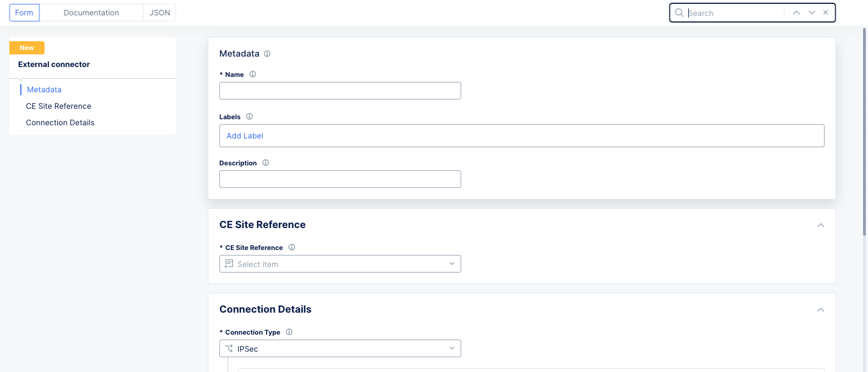
Task: Switch to the JSON tab
Action: [x=159, y=13]
